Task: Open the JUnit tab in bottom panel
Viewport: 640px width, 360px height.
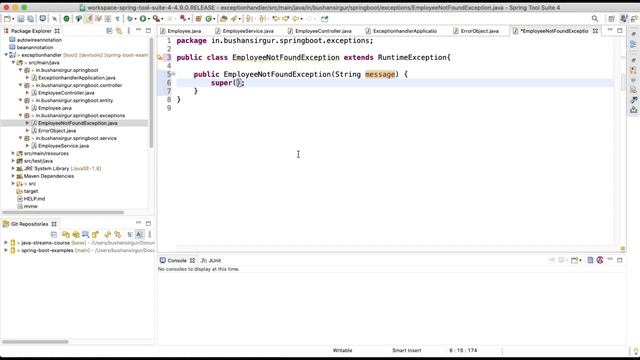Action: (211, 260)
